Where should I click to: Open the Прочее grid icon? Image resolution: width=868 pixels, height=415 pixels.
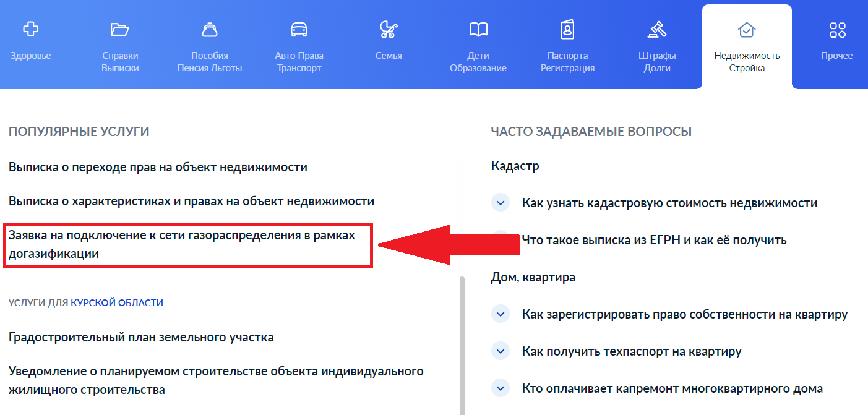click(x=837, y=29)
